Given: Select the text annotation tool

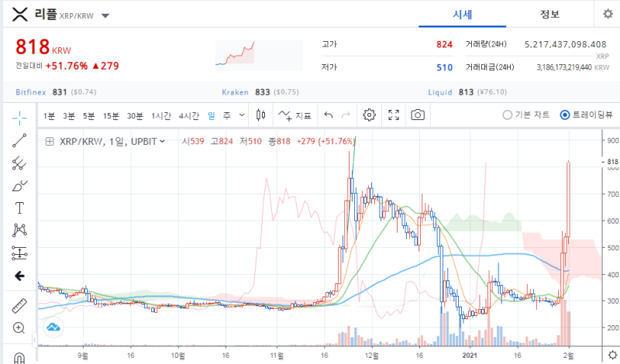Looking at the screenshot, I should click(19, 208).
